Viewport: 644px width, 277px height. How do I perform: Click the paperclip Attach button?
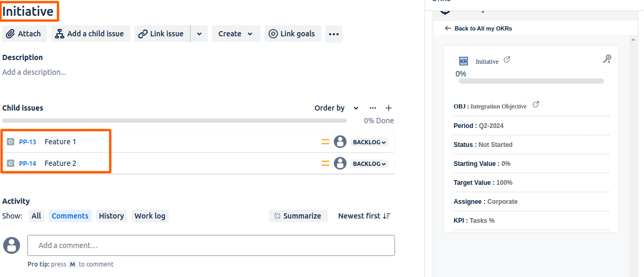[x=24, y=34]
